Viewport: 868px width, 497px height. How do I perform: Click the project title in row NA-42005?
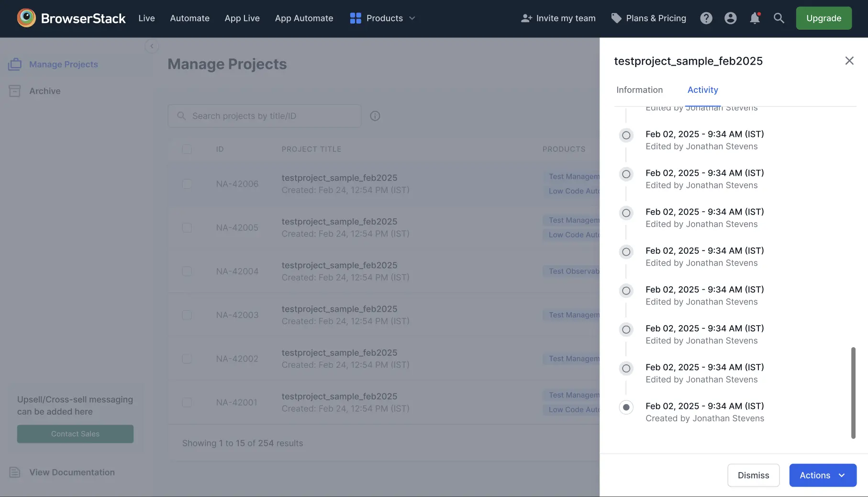pyautogui.click(x=339, y=221)
